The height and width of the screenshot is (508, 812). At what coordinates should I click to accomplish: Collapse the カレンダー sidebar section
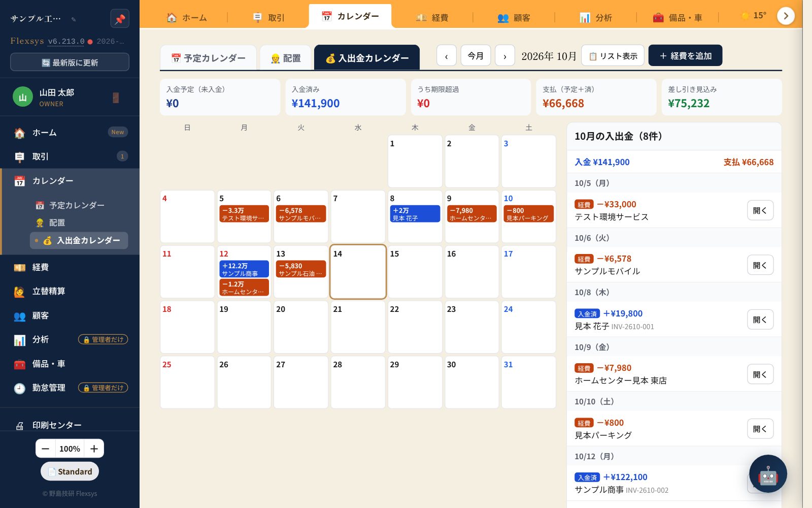click(x=70, y=181)
